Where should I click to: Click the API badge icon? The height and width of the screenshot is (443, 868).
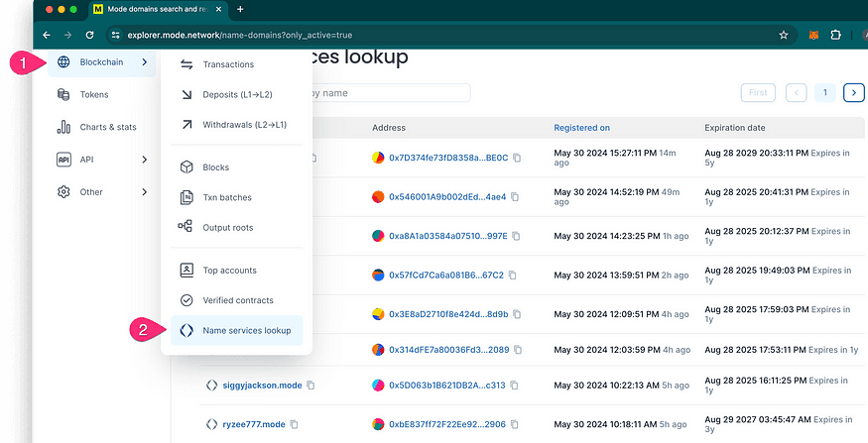tap(63, 160)
